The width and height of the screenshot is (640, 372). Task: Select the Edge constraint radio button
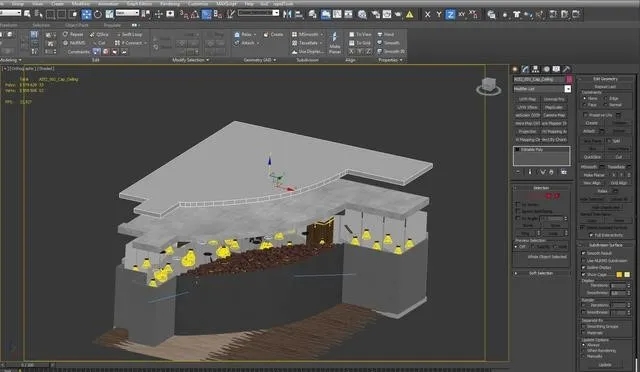click(606, 98)
